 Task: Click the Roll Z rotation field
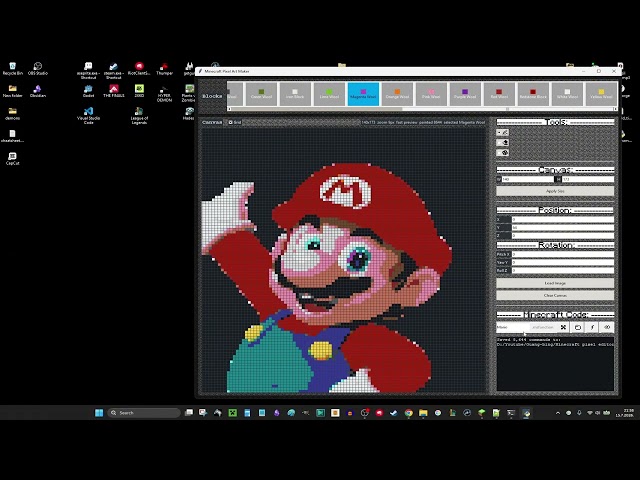(x=563, y=270)
